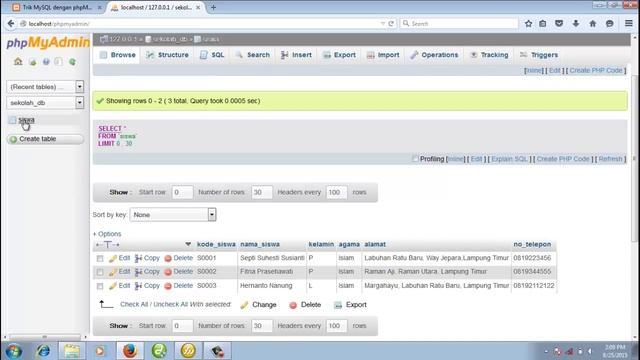This screenshot has height=360, width=640.
Task: Switch to the Browse tab
Action: (x=118, y=55)
